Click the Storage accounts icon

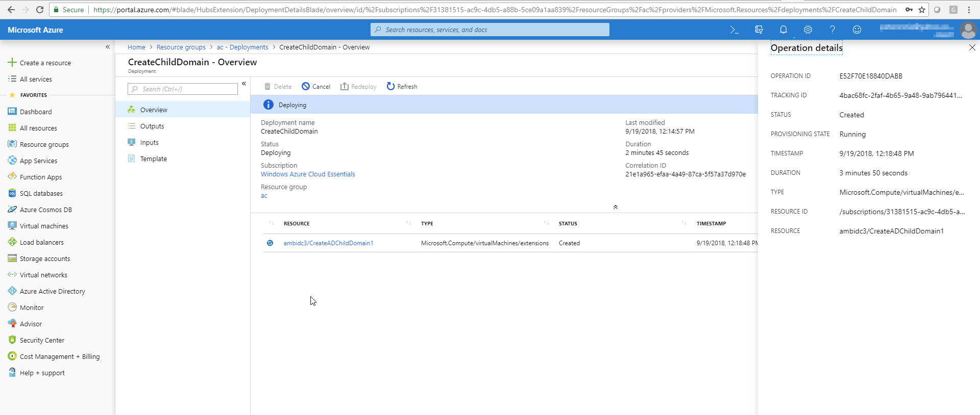pyautogui.click(x=12, y=258)
